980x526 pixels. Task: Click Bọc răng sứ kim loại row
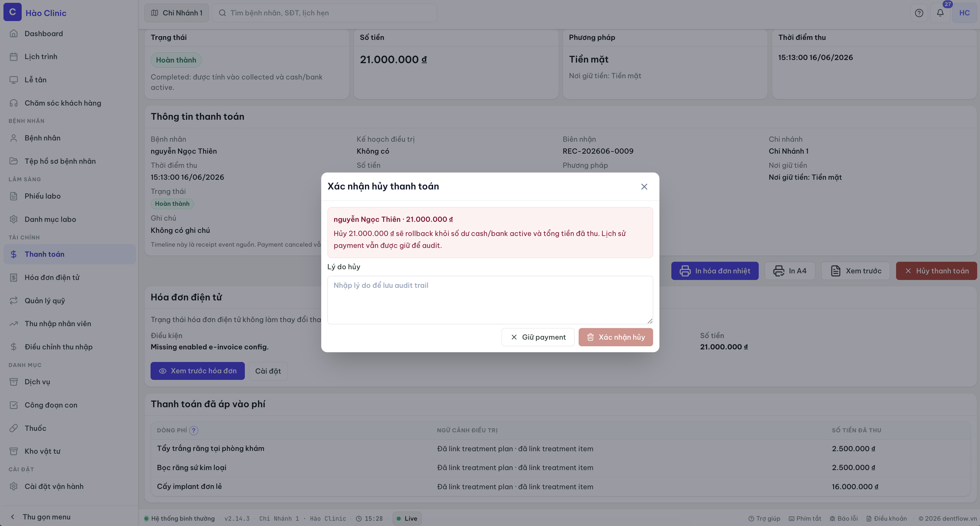(x=560, y=468)
